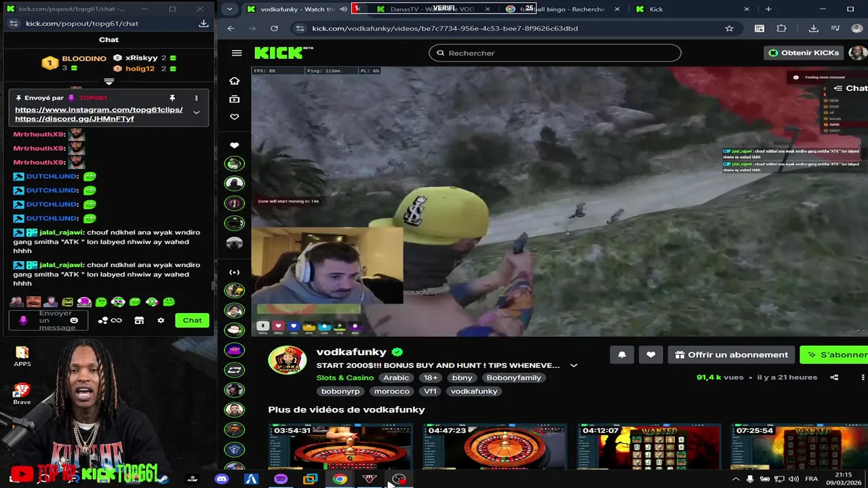Click the S'abonner button
Viewport: 868px width, 488px height.
(x=835, y=354)
